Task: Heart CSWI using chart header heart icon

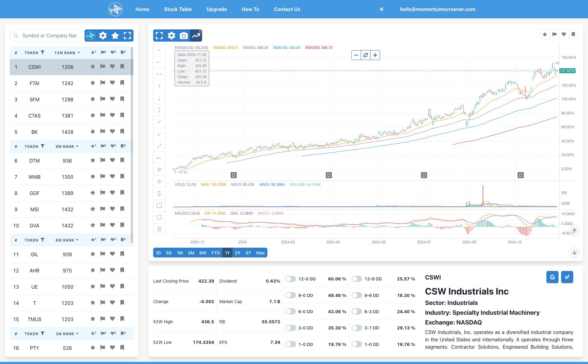Action: point(564,34)
